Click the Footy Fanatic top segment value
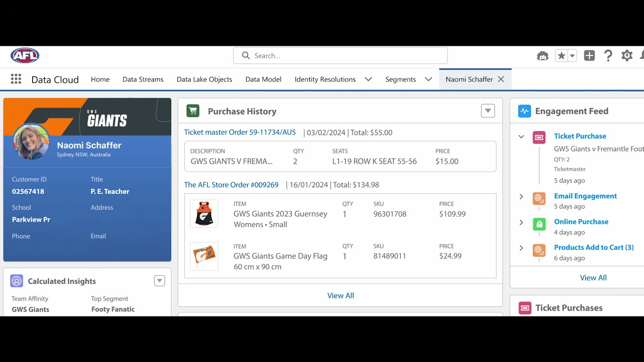 click(113, 309)
